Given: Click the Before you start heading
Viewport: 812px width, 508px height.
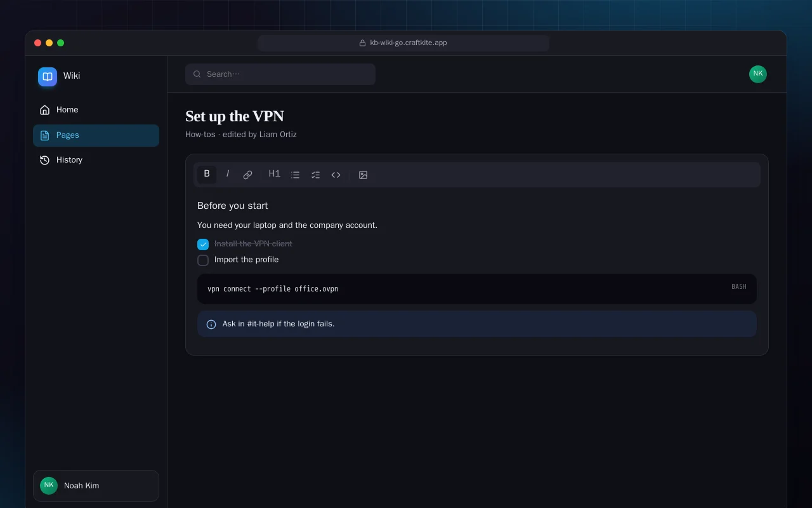Looking at the screenshot, I should (233, 206).
